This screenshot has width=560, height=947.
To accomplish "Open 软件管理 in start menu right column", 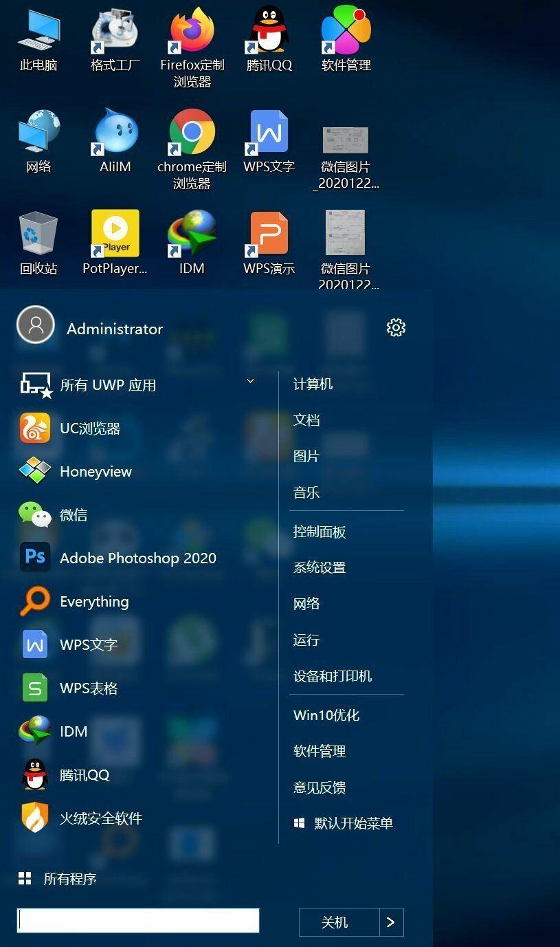I will [x=320, y=751].
